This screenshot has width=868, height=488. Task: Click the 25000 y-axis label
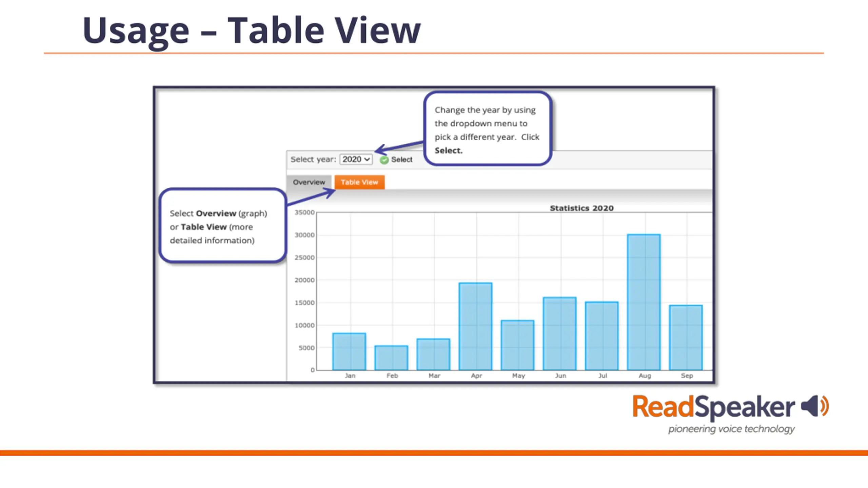304,258
